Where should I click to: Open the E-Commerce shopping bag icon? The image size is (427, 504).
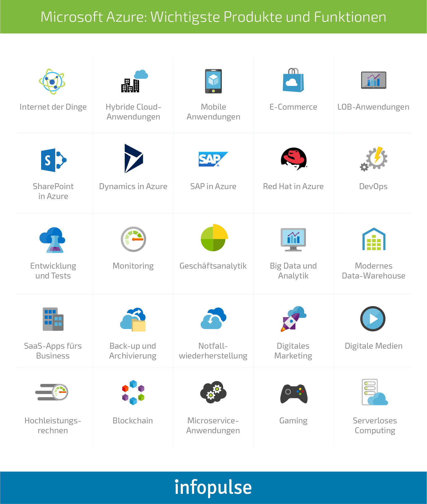[x=293, y=80]
